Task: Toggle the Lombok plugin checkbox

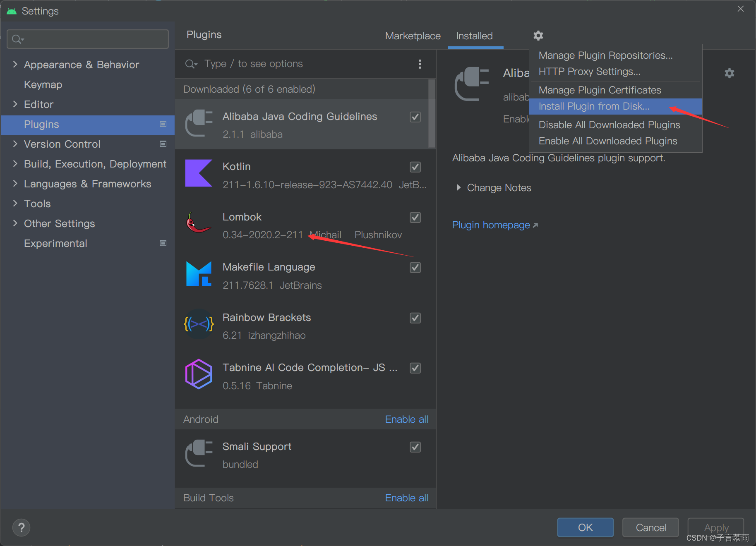Action: [x=415, y=218]
